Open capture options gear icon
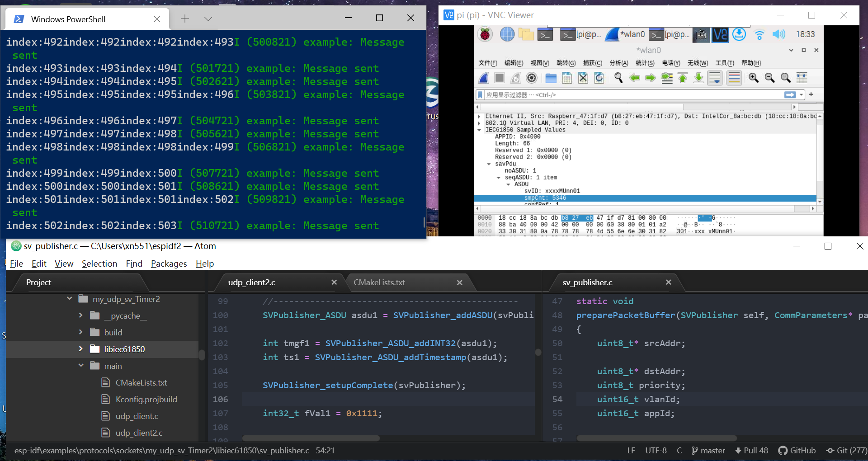868x461 pixels. coord(532,78)
